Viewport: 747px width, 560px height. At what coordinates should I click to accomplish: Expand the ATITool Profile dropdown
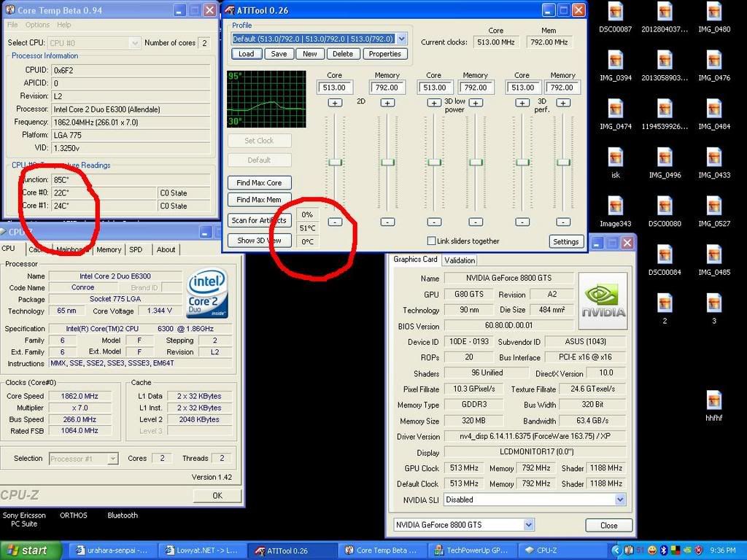[x=402, y=39]
